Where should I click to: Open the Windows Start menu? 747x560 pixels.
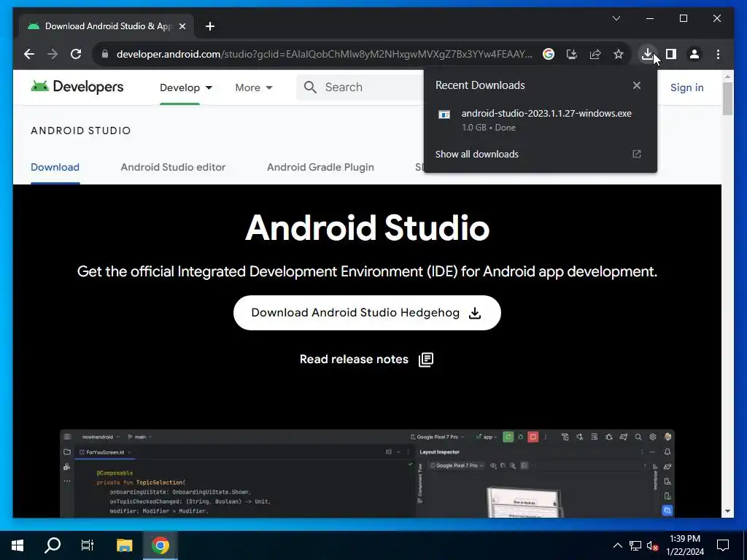click(x=18, y=545)
